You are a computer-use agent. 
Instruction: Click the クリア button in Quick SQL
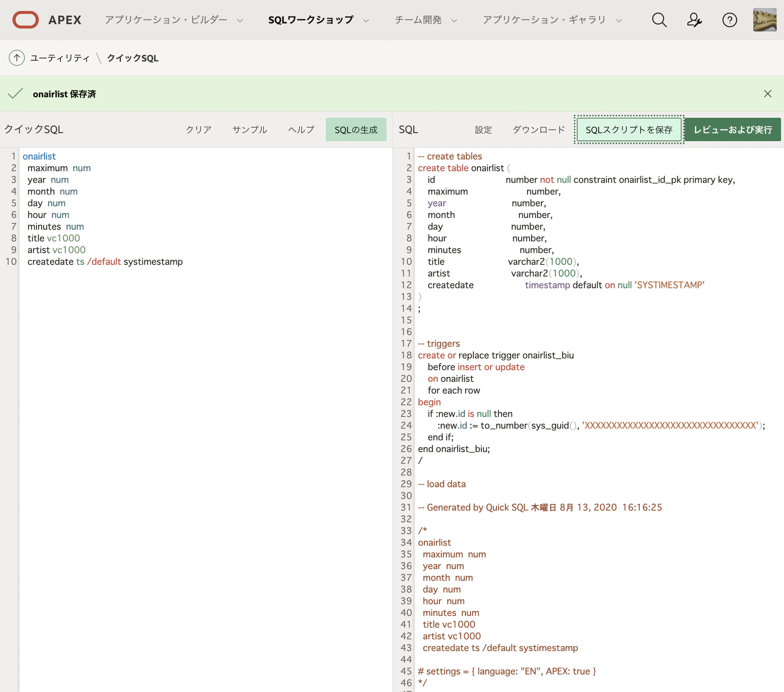(198, 129)
